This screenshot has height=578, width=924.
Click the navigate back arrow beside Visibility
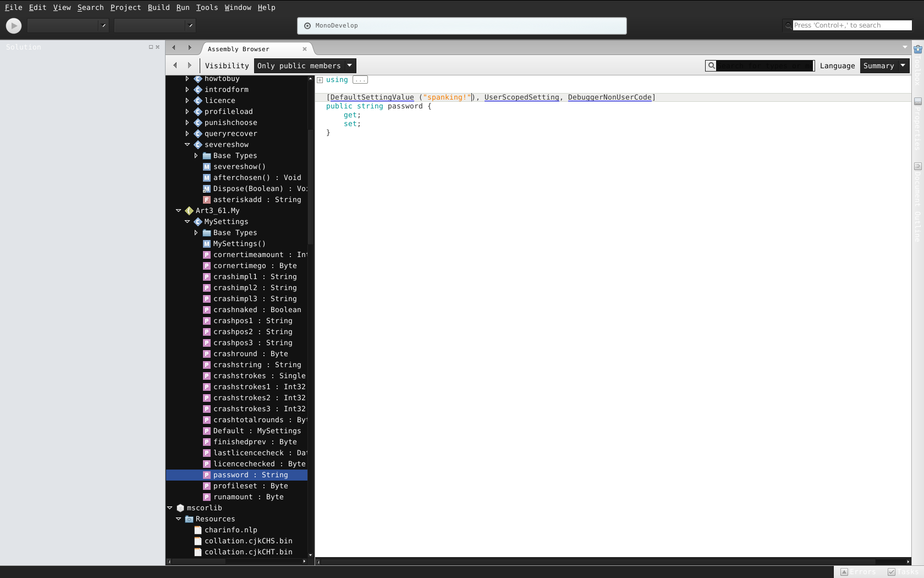(x=175, y=66)
